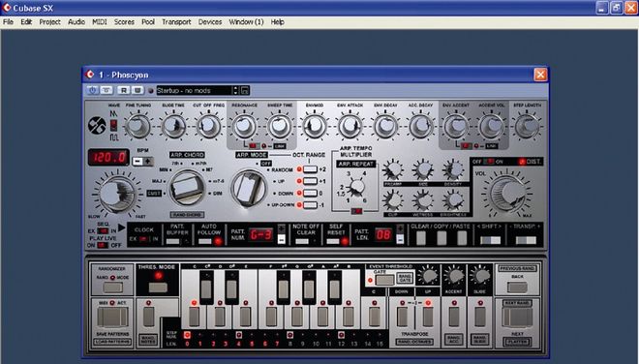639x364 pixels.
Task: Click the RAND CHORD button
Action: (x=187, y=215)
